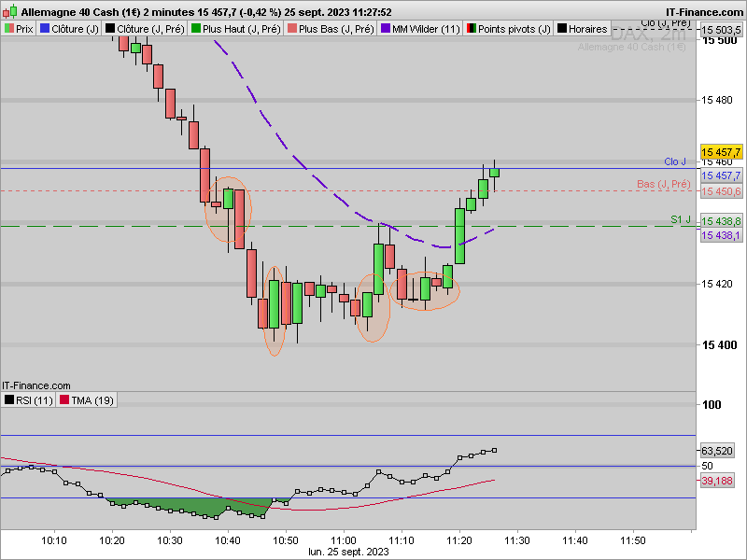
Task: Select the Clôture (J) indicator label
Action: point(69,29)
